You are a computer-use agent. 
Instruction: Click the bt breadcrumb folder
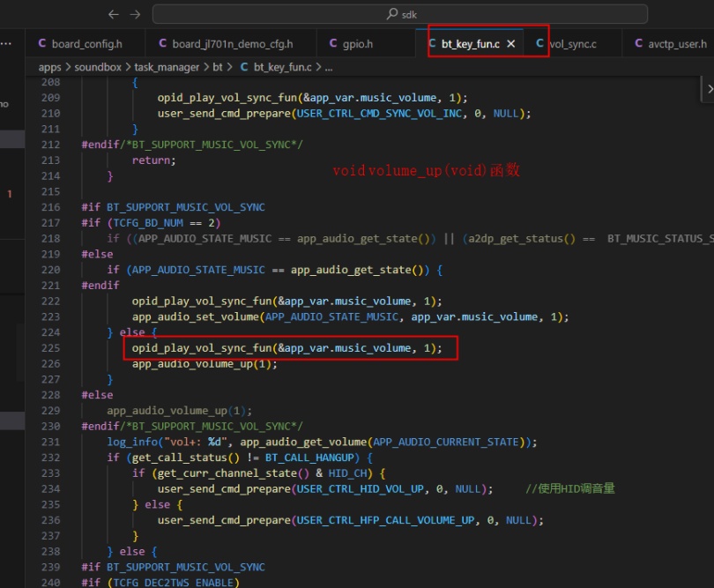point(218,67)
